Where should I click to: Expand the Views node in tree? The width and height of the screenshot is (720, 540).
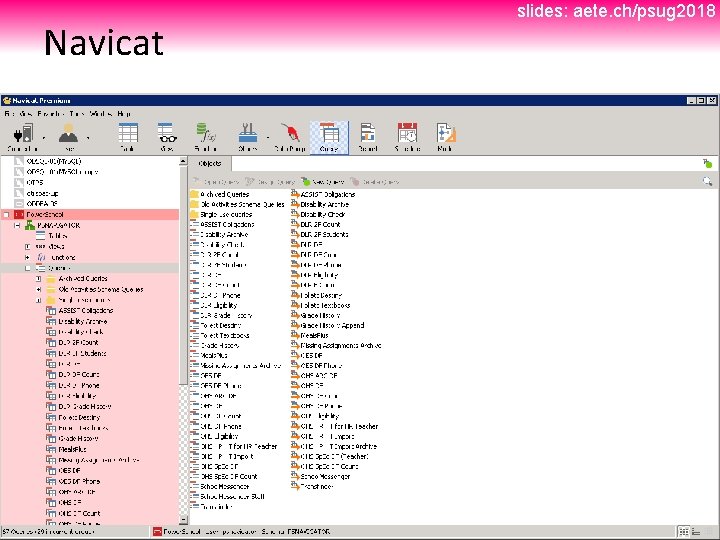pyautogui.click(x=28, y=247)
